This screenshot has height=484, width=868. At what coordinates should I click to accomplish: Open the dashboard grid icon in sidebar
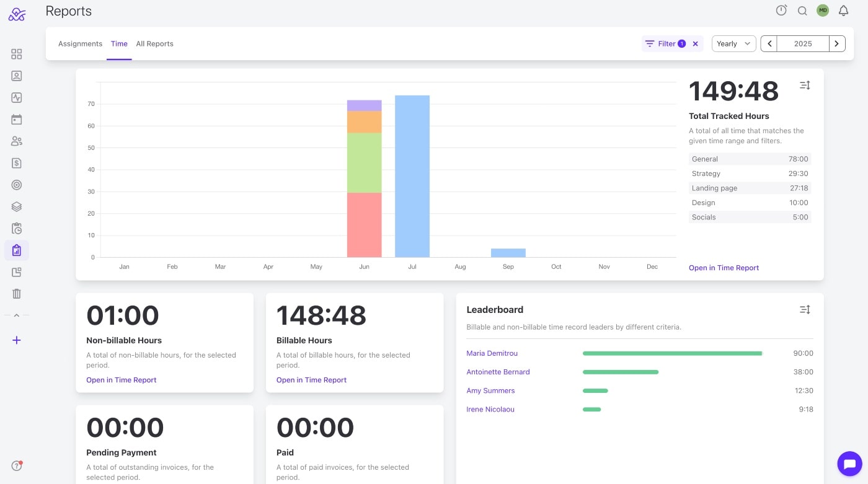click(17, 55)
